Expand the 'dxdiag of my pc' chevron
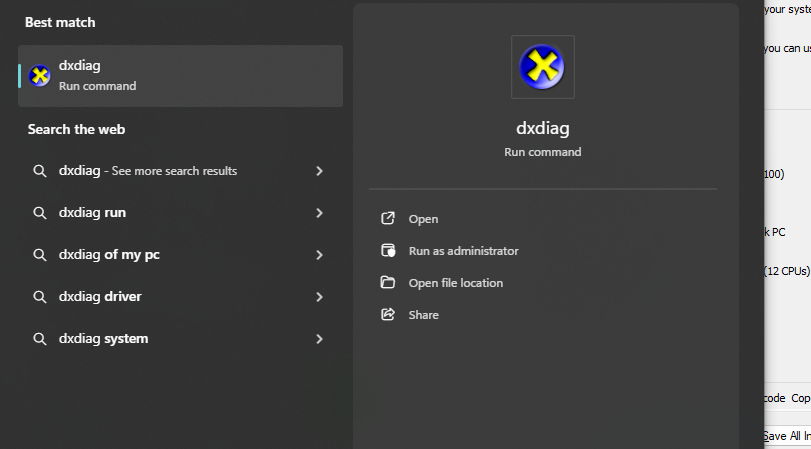The width and height of the screenshot is (811, 449). coord(319,255)
